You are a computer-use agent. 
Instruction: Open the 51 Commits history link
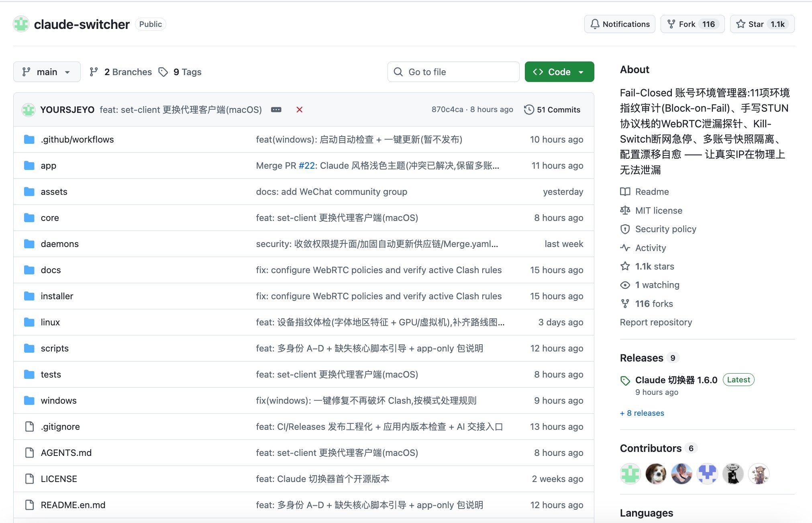(x=552, y=110)
